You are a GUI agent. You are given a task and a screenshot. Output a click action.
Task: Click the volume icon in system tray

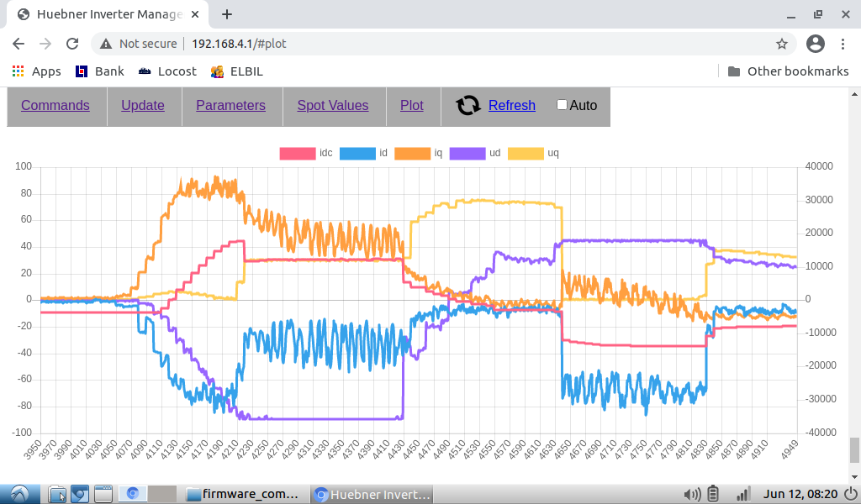(x=692, y=494)
